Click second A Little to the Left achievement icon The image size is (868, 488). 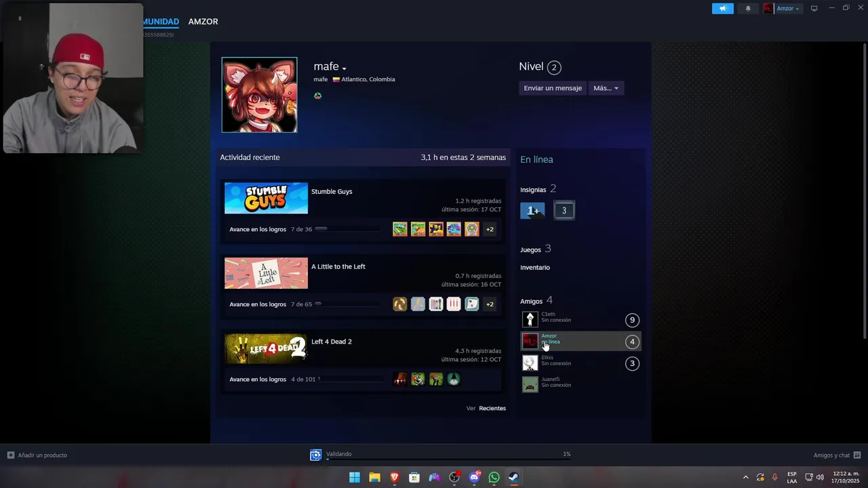pyautogui.click(x=418, y=304)
